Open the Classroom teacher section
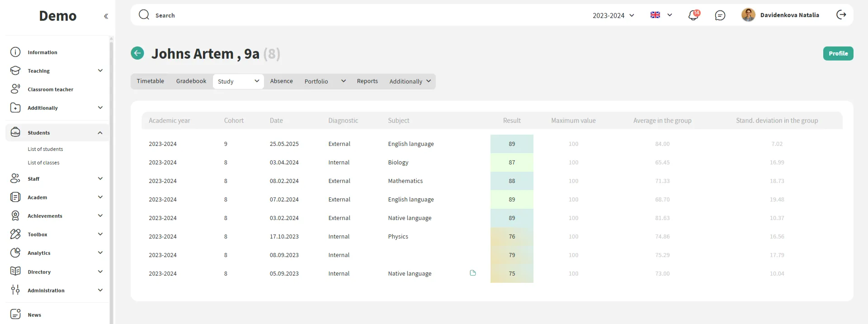The image size is (868, 324). click(x=50, y=89)
